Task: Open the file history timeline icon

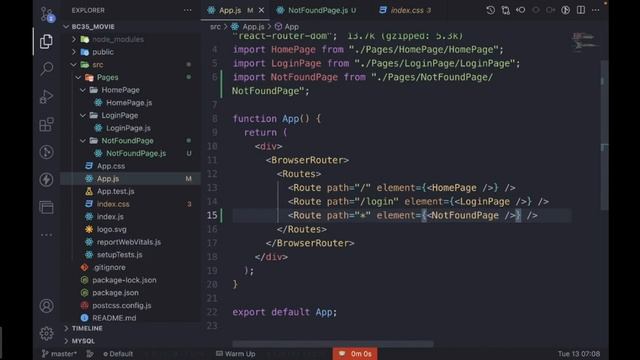Action: click(x=490, y=10)
